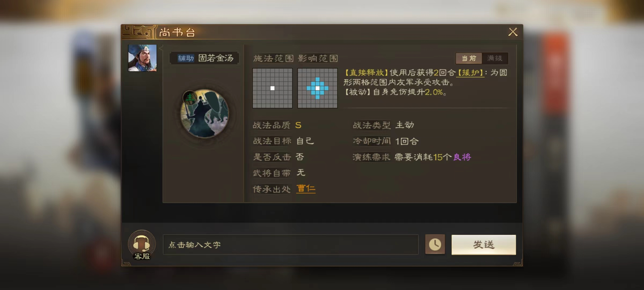This screenshot has height=290, width=644.
Task: Click the 施法范围 cast range grid
Action: coord(272,88)
